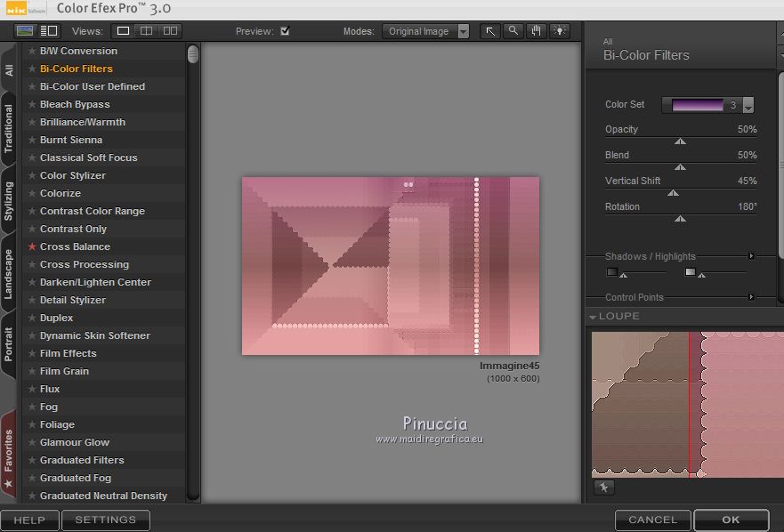
Task: Click the HELP button
Action: tap(29, 520)
